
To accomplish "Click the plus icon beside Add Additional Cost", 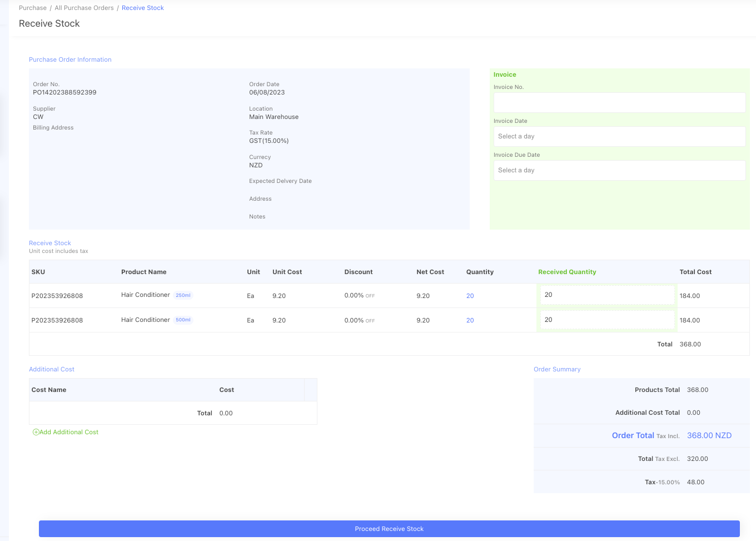I will (x=36, y=432).
